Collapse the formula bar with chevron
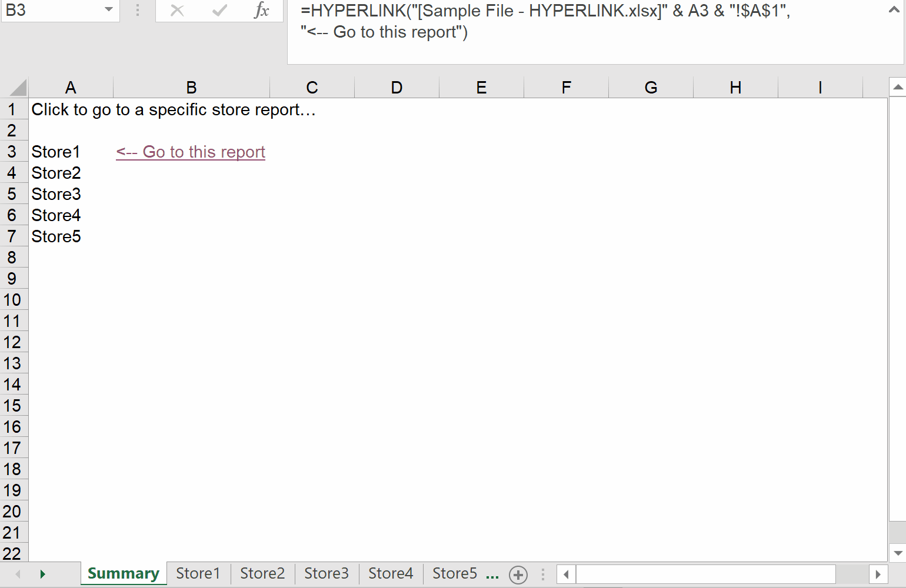The width and height of the screenshot is (906, 588). (x=894, y=10)
